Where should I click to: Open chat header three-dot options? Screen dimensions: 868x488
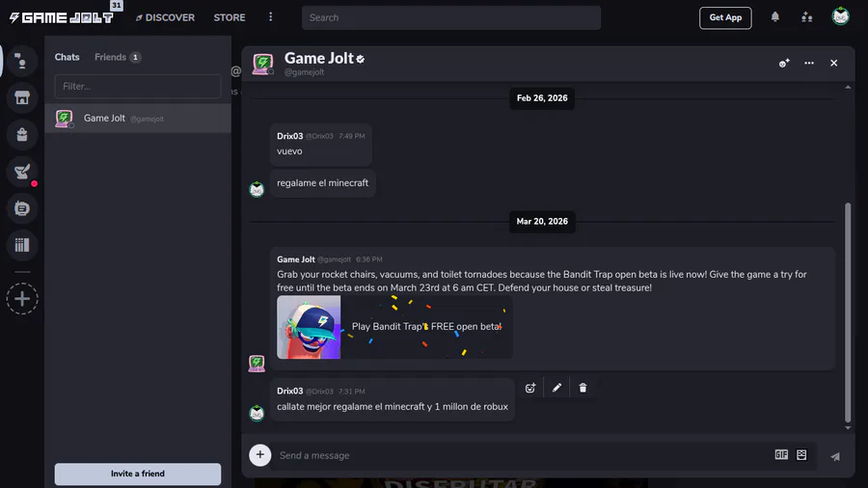pyautogui.click(x=809, y=63)
